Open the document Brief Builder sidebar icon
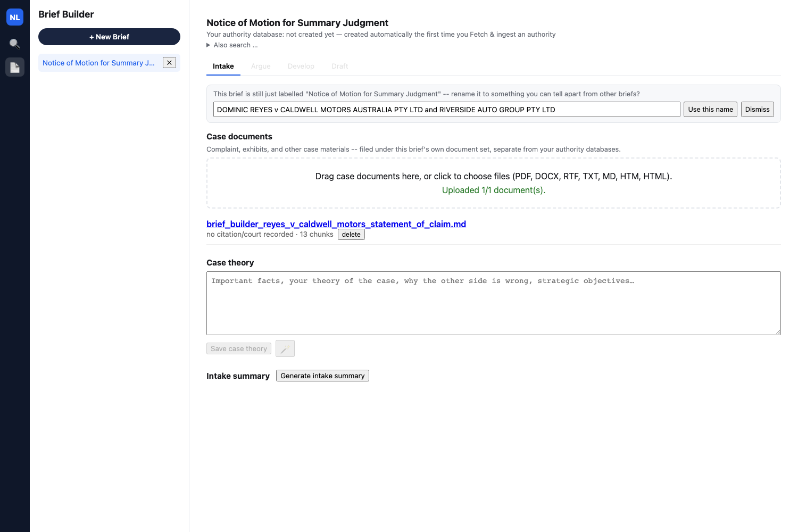Image resolution: width=798 pixels, height=532 pixels. pyautogui.click(x=15, y=67)
